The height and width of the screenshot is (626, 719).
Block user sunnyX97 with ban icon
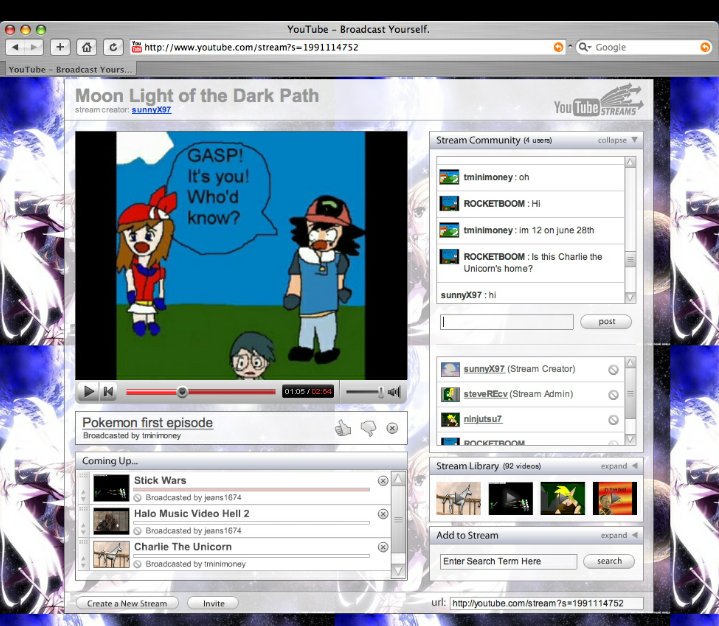coord(613,370)
